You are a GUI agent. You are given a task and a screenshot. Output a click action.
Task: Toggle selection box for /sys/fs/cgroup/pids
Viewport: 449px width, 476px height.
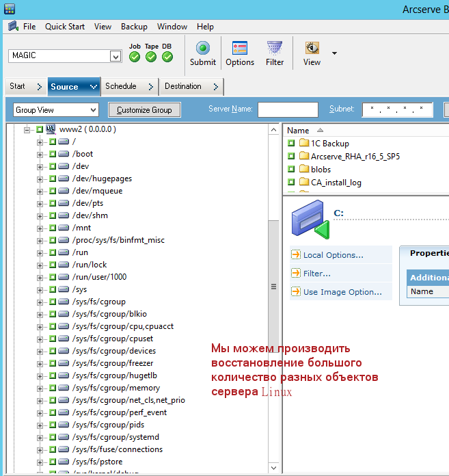coord(53,425)
